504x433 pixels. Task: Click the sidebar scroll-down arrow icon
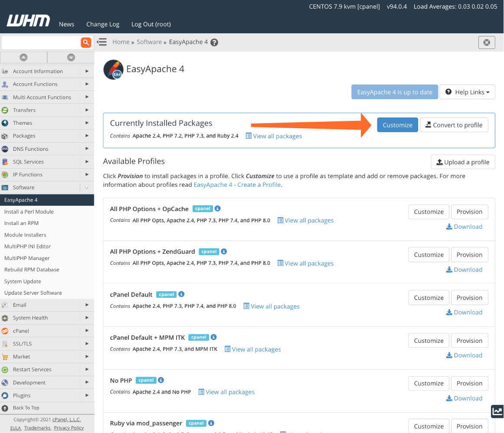71,57
